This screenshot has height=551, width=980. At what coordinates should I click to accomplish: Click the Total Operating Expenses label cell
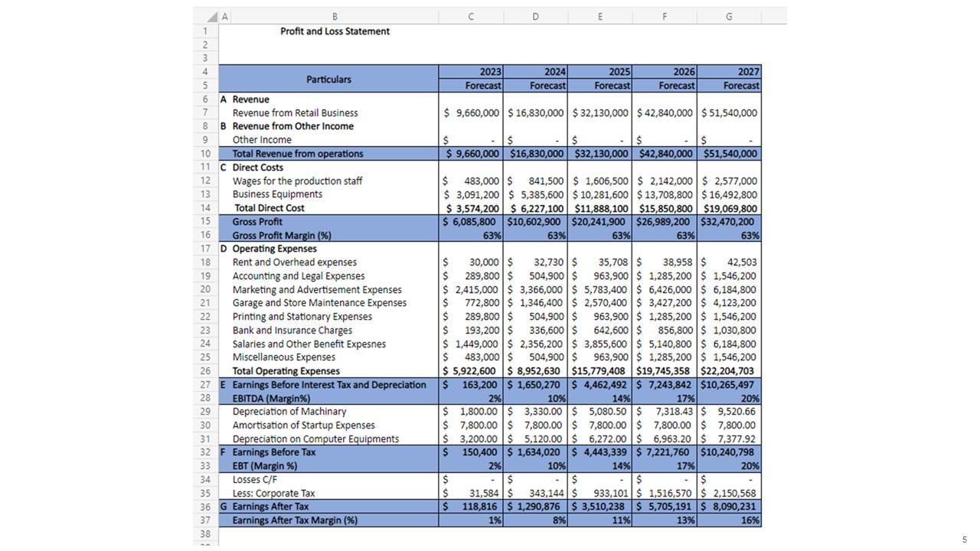pos(286,371)
